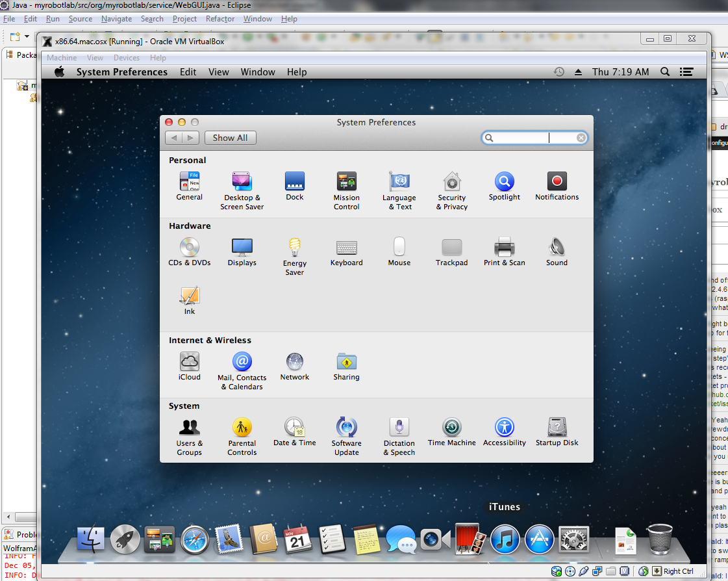Open iCloud preferences
The height and width of the screenshot is (581, 728).
pos(190,366)
